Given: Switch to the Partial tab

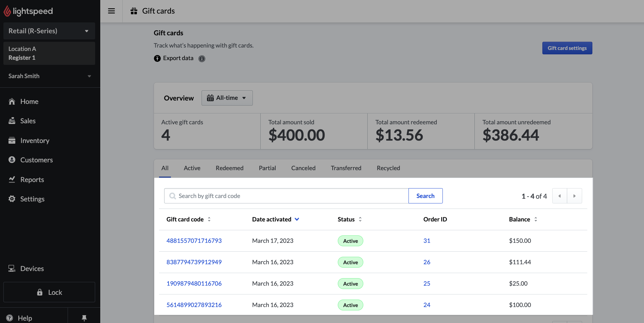Looking at the screenshot, I should [x=267, y=168].
